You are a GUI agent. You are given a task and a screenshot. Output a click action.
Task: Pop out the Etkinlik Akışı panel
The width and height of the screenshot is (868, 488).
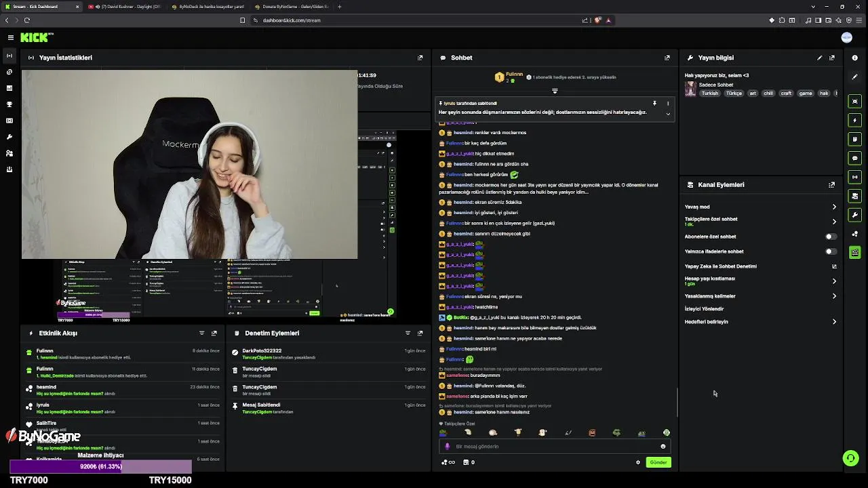tap(214, 333)
